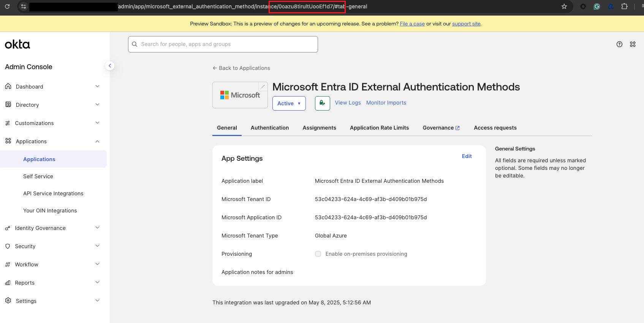Click the Microsoft Application ID value
This screenshot has width=644, height=323.
371,217
